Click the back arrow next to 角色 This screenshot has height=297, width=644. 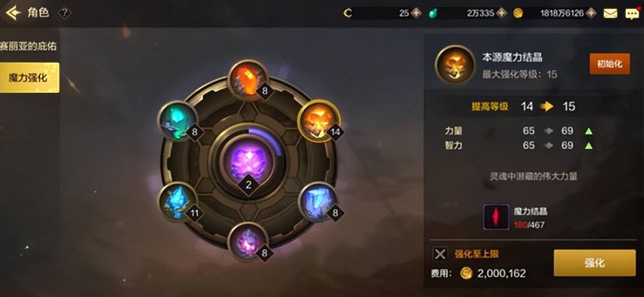click(13, 13)
